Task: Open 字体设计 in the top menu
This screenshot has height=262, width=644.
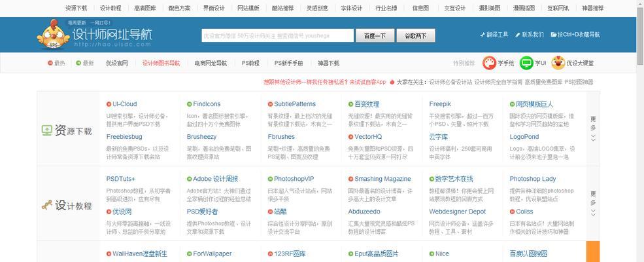Action: point(352,8)
